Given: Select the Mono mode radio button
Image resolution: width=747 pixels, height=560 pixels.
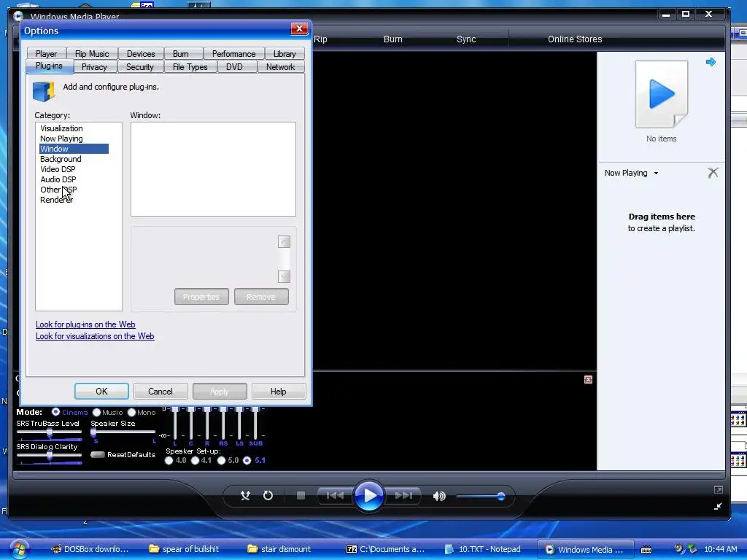Looking at the screenshot, I should [131, 413].
